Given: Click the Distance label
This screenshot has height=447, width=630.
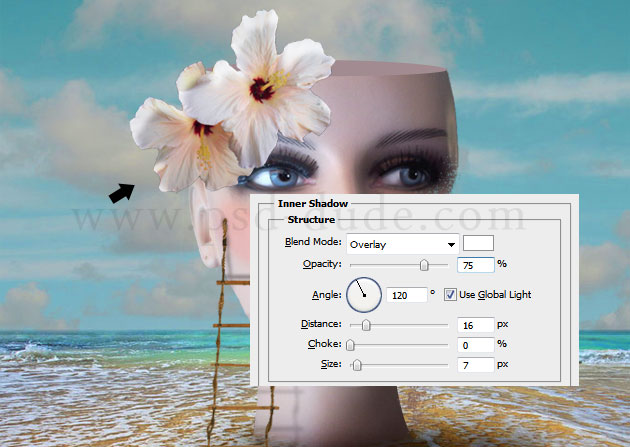Looking at the screenshot, I should 321,324.
